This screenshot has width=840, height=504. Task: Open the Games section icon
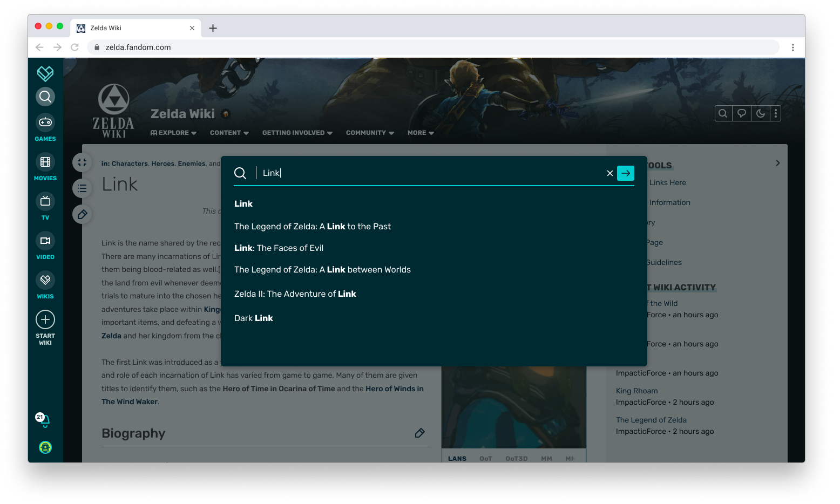[45, 122]
